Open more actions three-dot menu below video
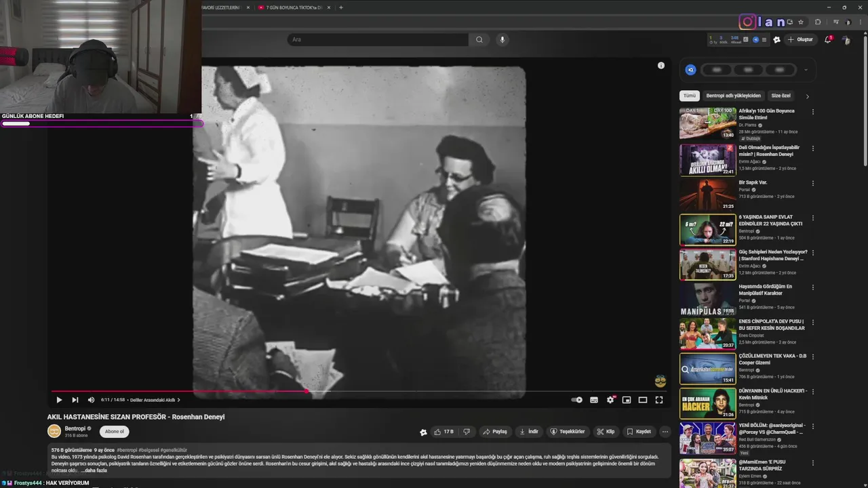Screen dimensions: 868x488 pyautogui.click(x=665, y=432)
